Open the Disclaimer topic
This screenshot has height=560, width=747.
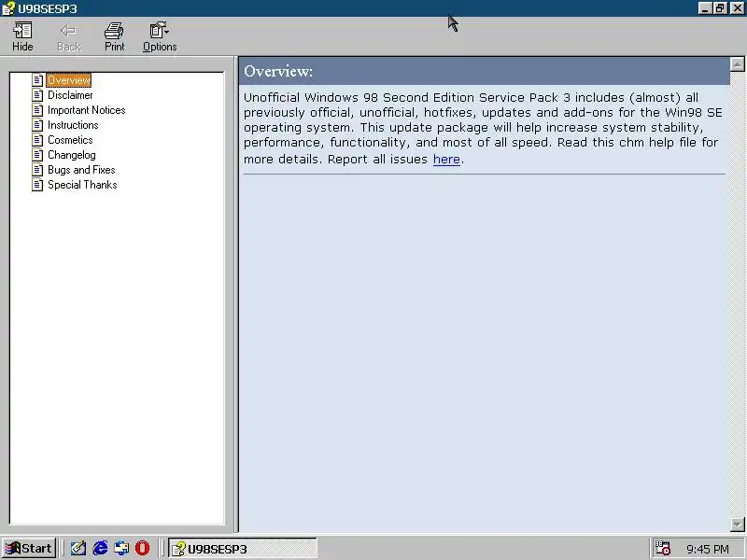click(70, 95)
